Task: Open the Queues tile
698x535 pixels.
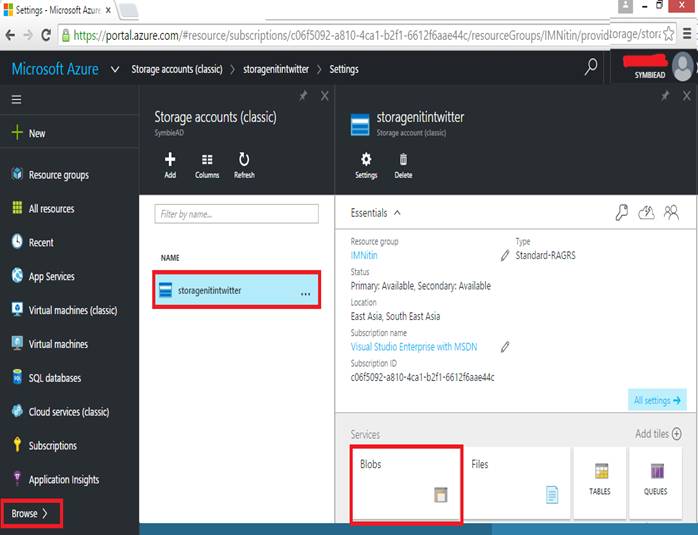Action: tap(655, 483)
